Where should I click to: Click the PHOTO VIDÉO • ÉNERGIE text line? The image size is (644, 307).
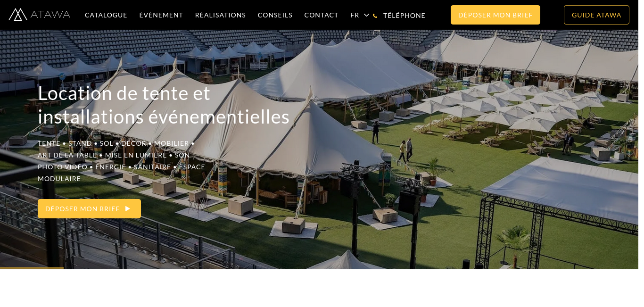tap(121, 167)
